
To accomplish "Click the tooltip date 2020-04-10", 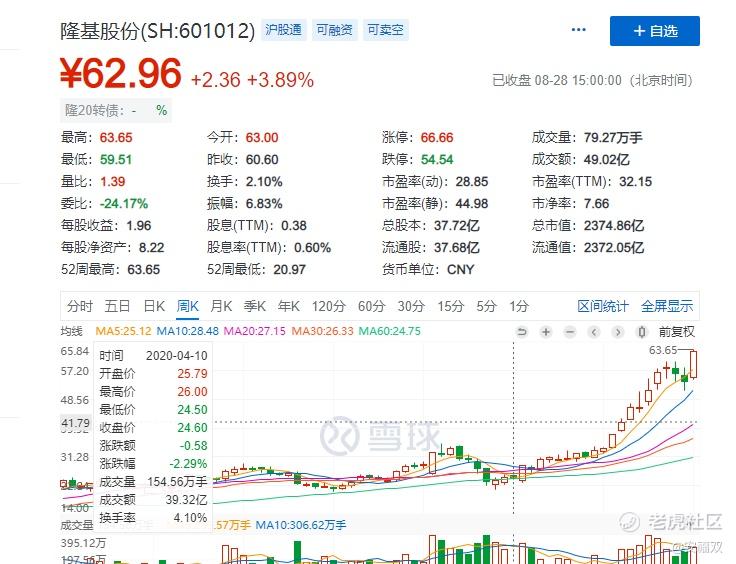I will [x=176, y=356].
